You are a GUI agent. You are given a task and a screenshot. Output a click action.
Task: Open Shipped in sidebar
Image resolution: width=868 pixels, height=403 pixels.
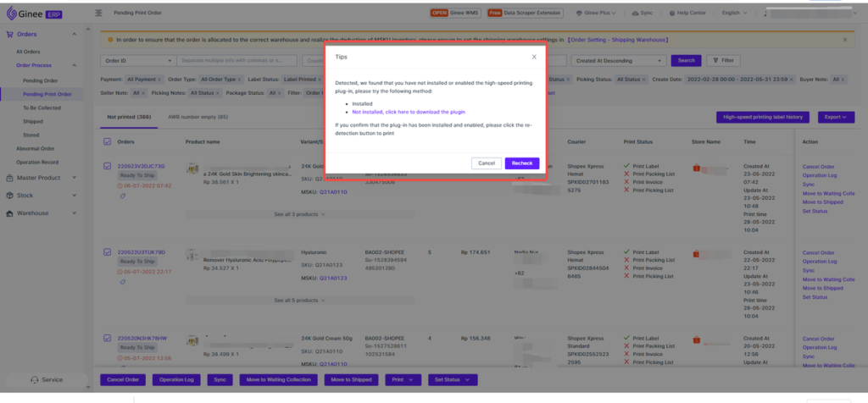click(x=33, y=122)
